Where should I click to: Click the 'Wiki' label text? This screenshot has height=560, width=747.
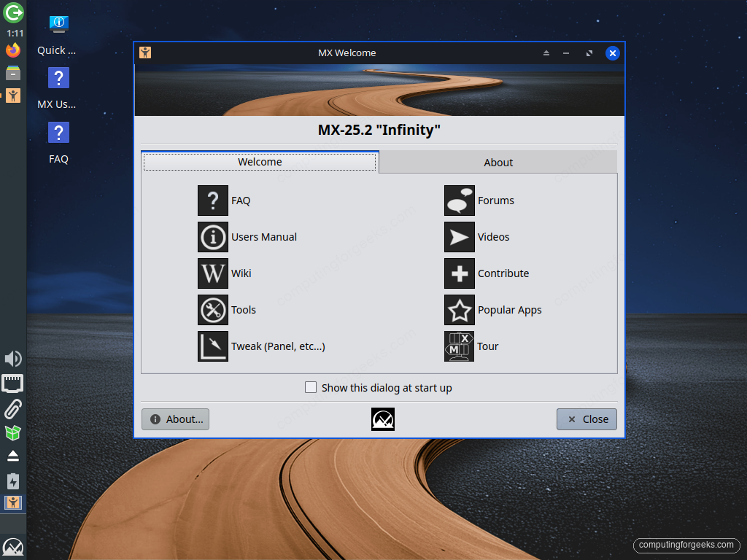pyautogui.click(x=241, y=273)
